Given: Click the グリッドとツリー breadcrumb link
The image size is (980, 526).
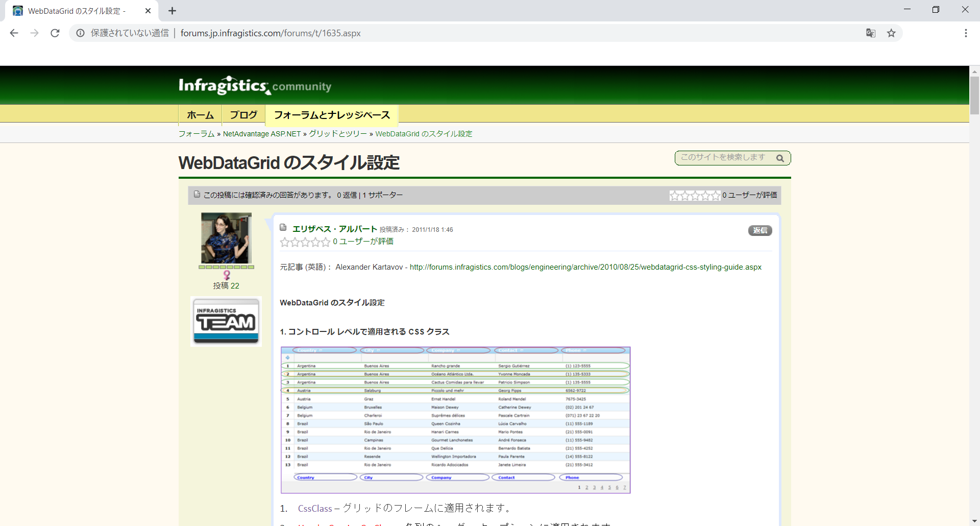Looking at the screenshot, I should pyautogui.click(x=337, y=133).
